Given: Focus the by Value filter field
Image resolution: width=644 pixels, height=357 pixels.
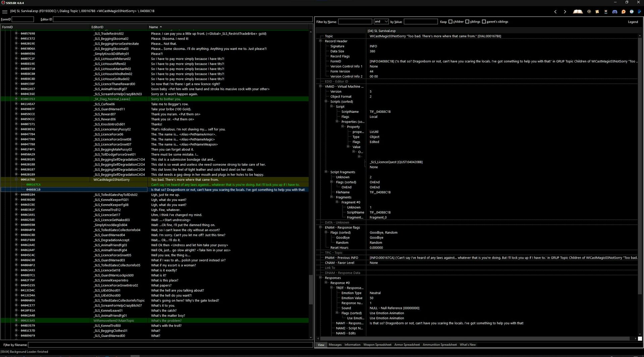Looking at the screenshot, I should [x=421, y=21].
